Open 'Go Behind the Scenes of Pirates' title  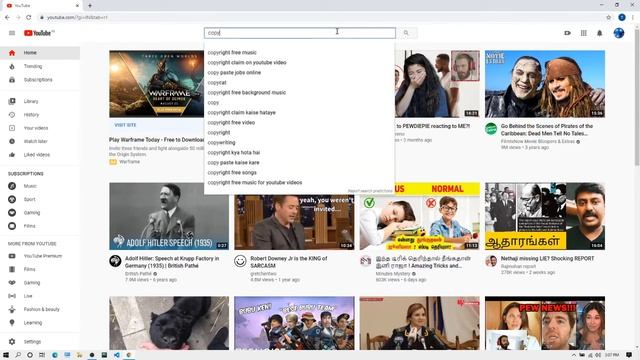pos(547,130)
